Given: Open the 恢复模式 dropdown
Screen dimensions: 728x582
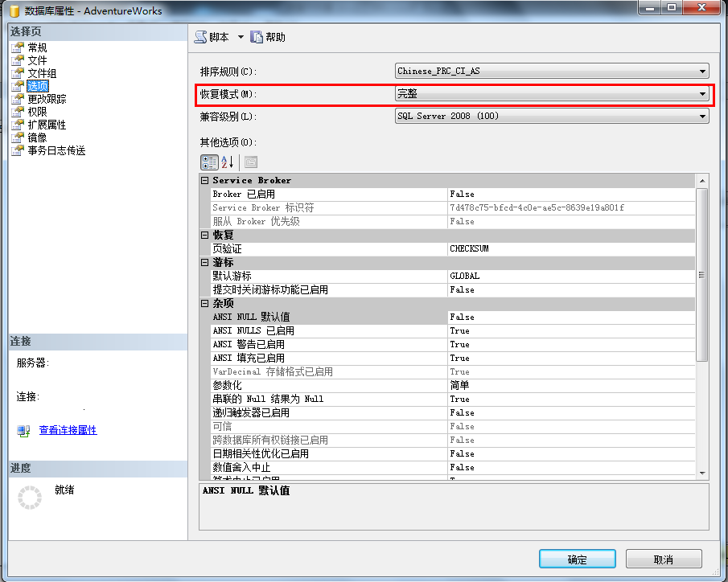Looking at the screenshot, I should pyautogui.click(x=701, y=93).
